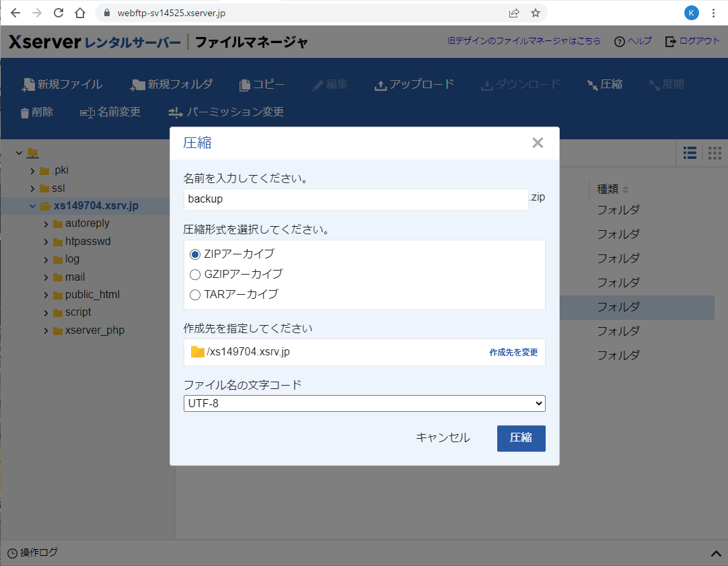
Task: Expand the public_html folder in tree
Action: pyautogui.click(x=44, y=295)
